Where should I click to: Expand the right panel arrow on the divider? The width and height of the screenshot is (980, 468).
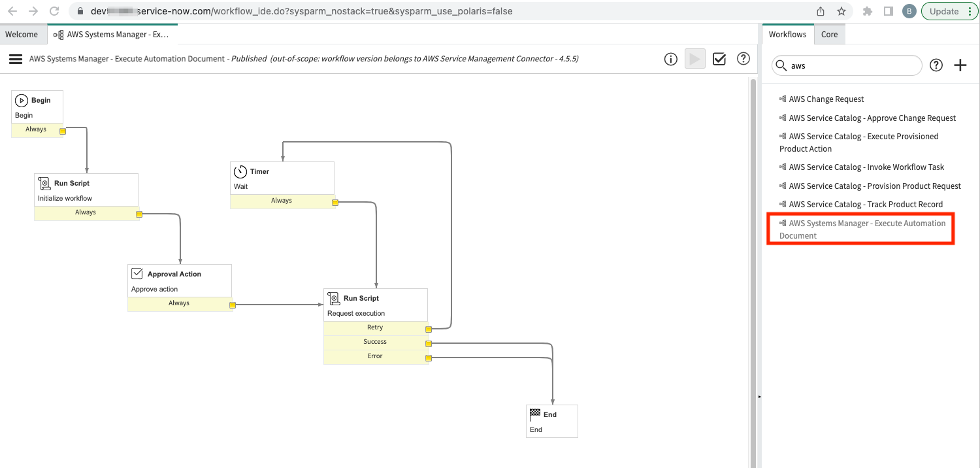(x=759, y=395)
